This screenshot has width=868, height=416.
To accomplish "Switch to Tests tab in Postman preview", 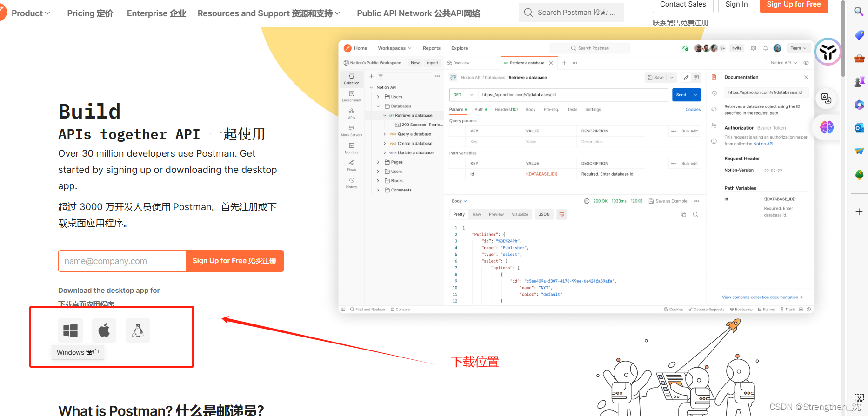I will click(572, 110).
